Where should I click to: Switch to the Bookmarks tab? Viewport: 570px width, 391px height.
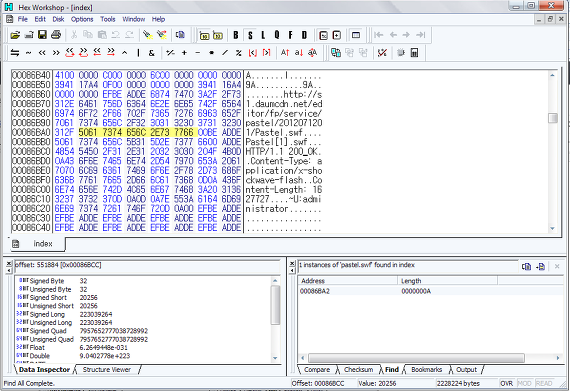(x=426, y=370)
